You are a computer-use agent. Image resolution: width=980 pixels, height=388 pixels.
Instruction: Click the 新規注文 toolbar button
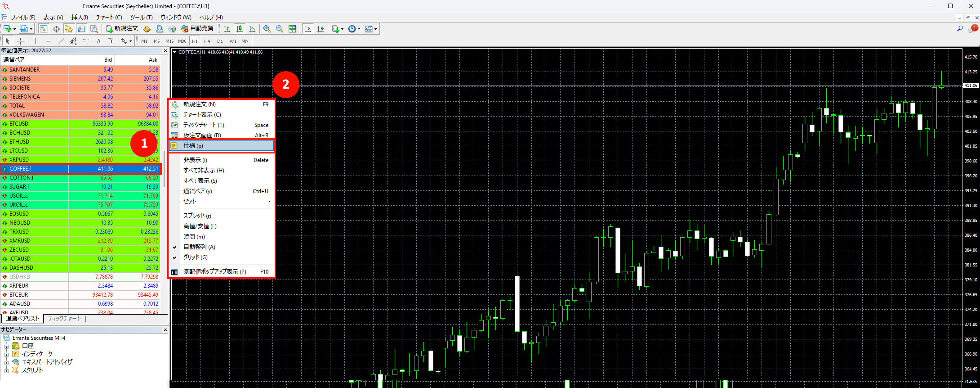point(122,29)
